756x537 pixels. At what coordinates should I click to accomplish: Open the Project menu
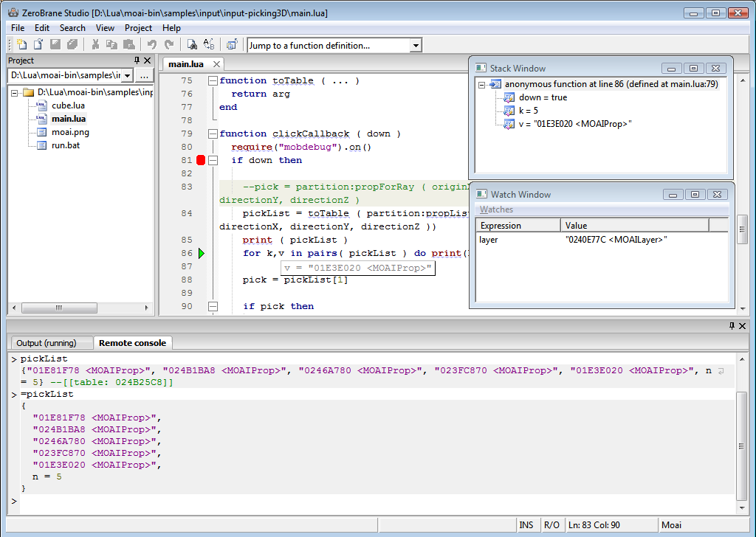[x=138, y=28]
